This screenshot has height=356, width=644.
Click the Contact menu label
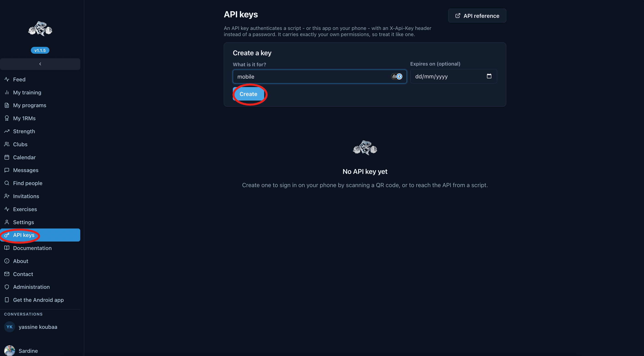[x=23, y=274]
